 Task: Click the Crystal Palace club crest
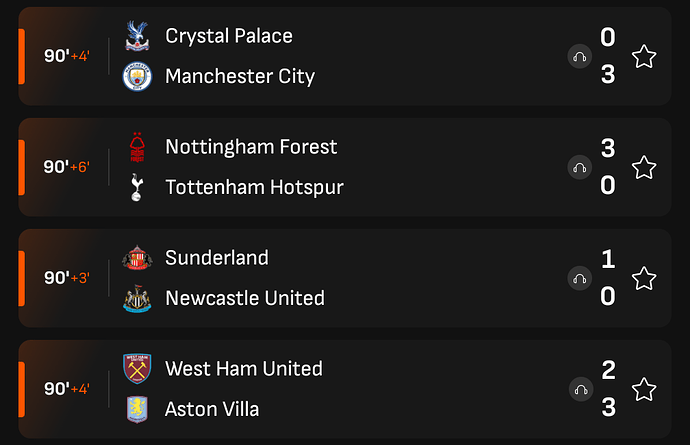[x=135, y=36]
